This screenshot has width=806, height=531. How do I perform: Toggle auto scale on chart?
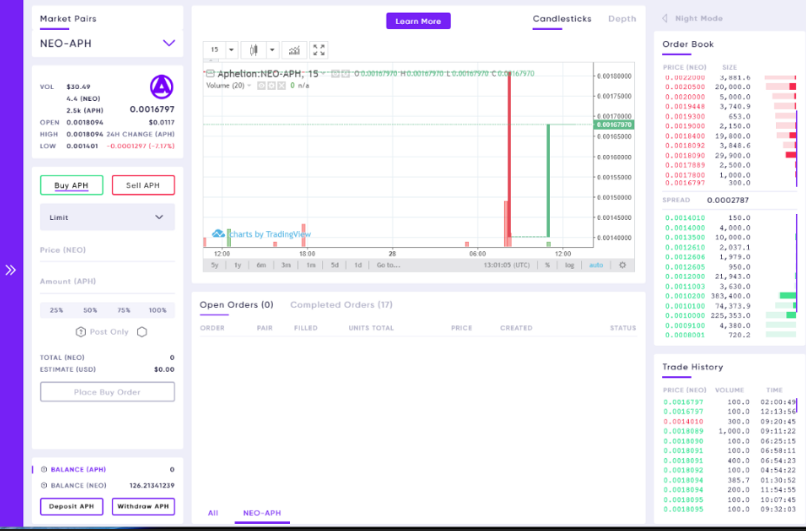[x=596, y=265]
